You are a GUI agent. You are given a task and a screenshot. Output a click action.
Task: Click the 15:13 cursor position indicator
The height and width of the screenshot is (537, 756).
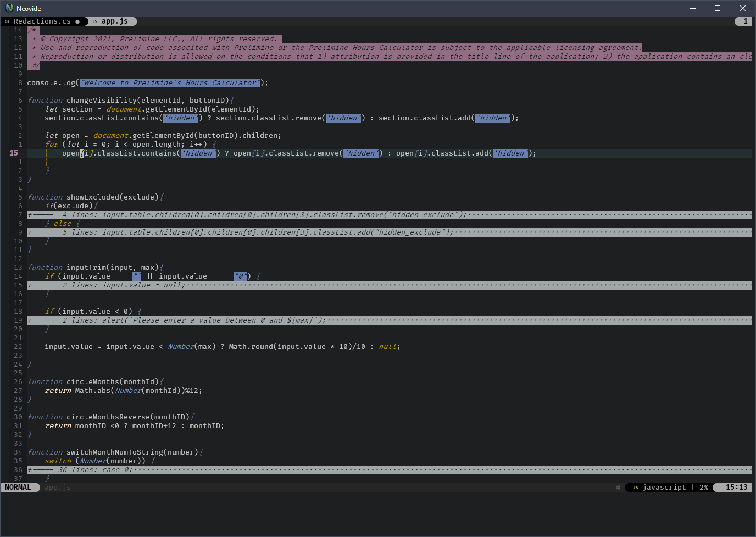pyautogui.click(x=736, y=488)
